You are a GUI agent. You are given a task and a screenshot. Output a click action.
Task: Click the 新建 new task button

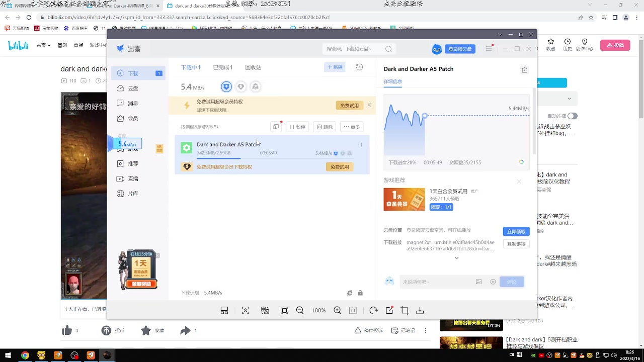pos(335,67)
